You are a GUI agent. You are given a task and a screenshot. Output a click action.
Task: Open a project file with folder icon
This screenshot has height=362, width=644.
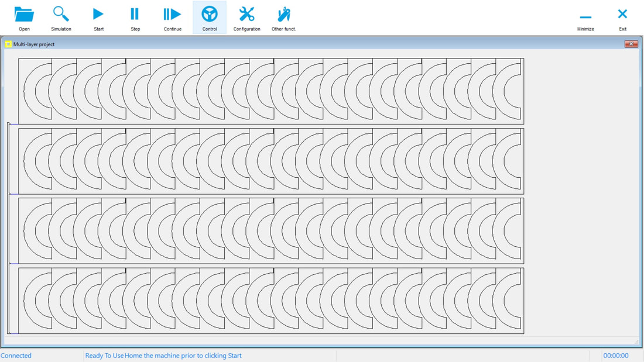coord(24,18)
